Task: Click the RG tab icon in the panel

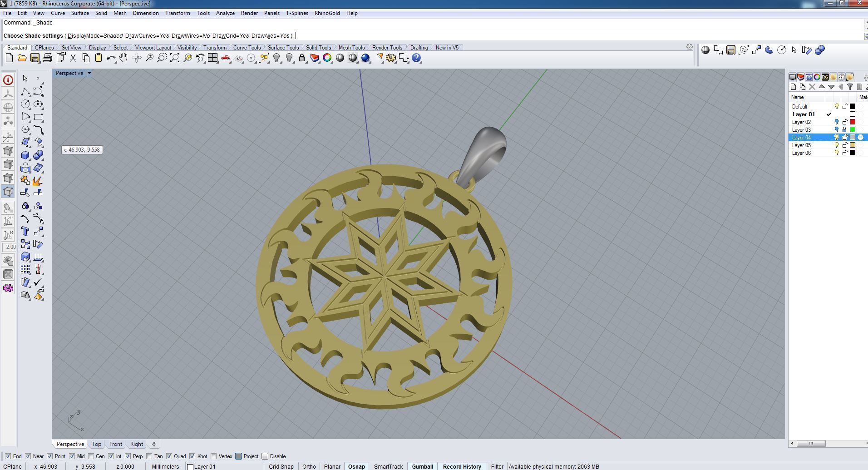Action: (825, 77)
